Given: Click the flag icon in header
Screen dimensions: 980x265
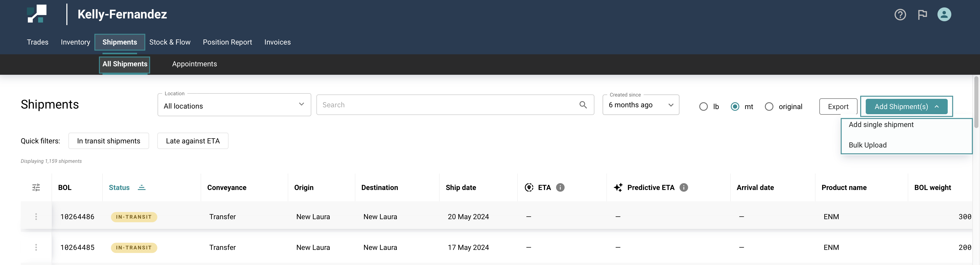Looking at the screenshot, I should tap(922, 15).
